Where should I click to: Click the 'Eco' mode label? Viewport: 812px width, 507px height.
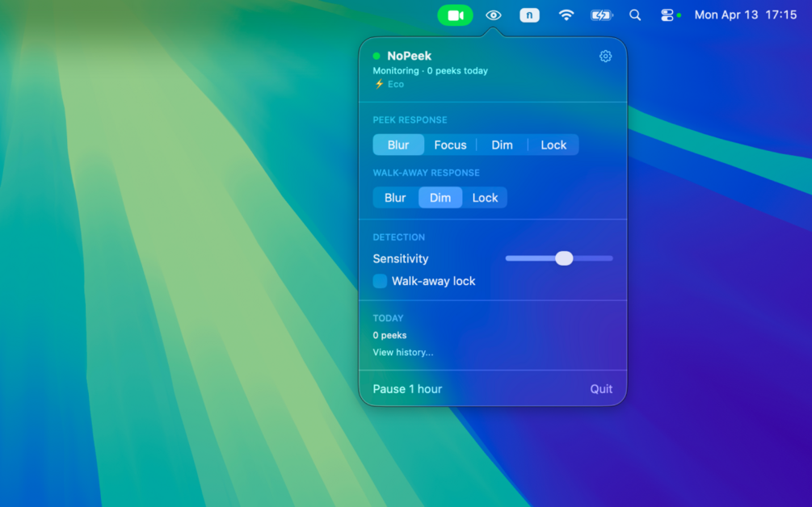point(396,84)
